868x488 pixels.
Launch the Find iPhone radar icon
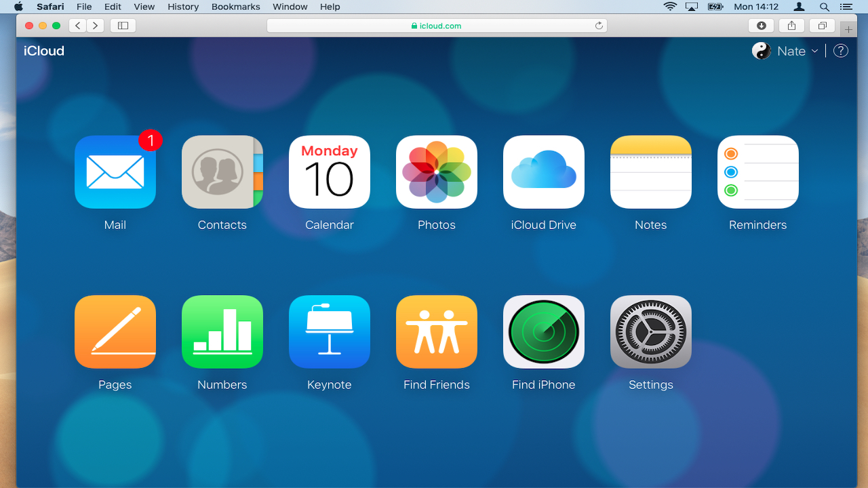(544, 332)
